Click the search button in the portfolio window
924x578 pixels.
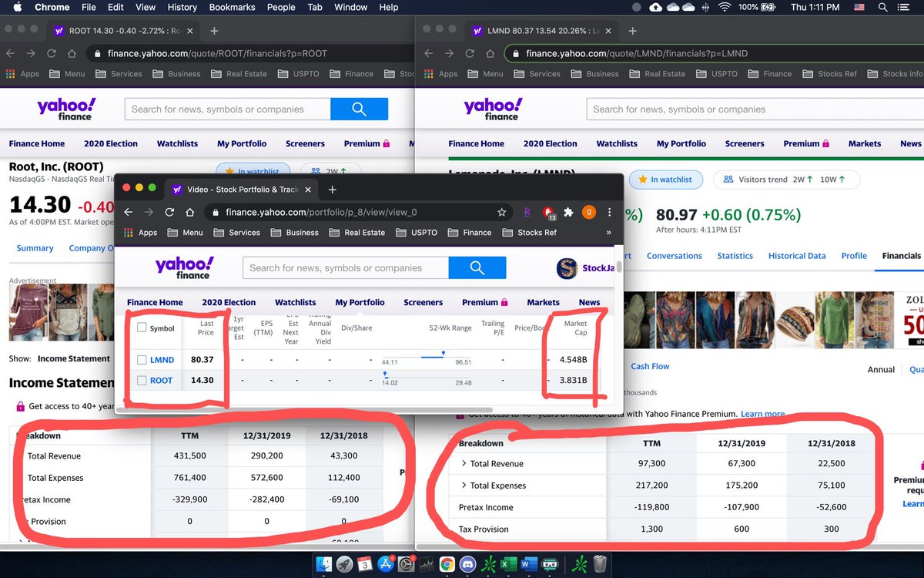[477, 267]
